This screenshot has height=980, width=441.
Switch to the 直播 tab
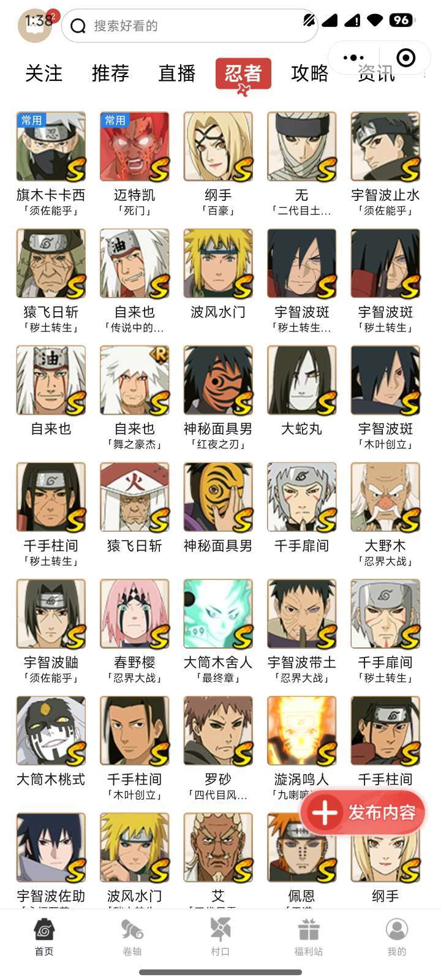click(177, 73)
